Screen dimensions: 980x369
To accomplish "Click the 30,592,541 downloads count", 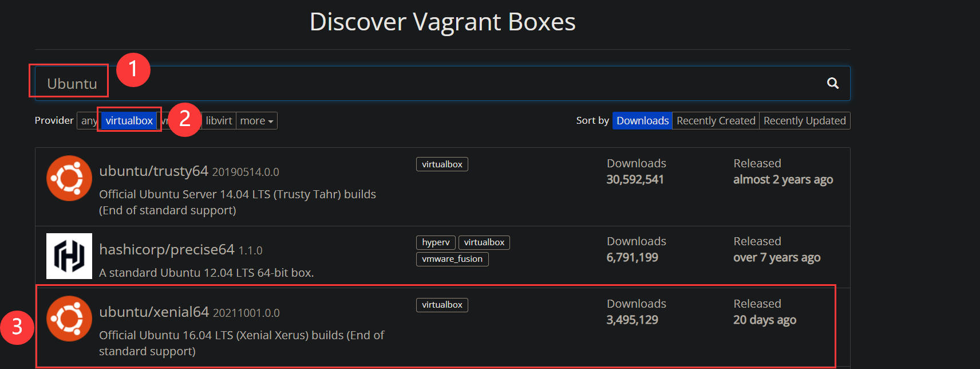I will [635, 179].
